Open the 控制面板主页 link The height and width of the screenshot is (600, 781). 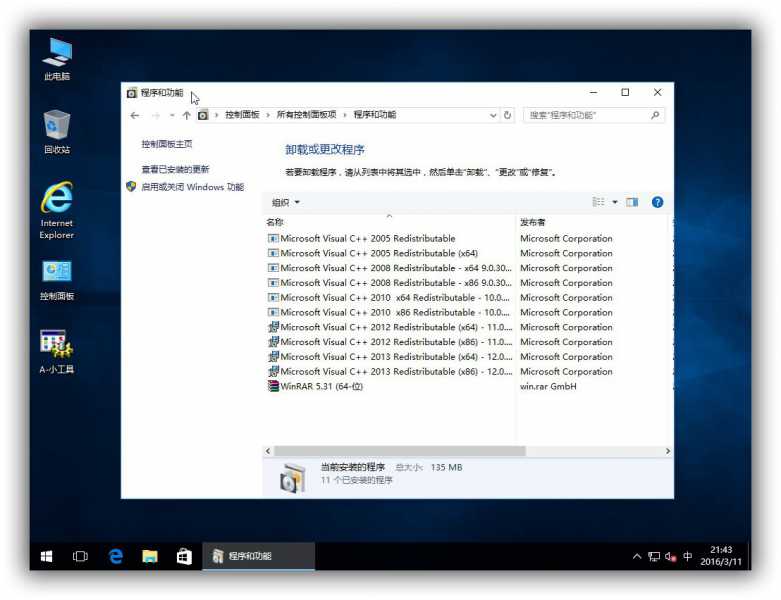166,144
